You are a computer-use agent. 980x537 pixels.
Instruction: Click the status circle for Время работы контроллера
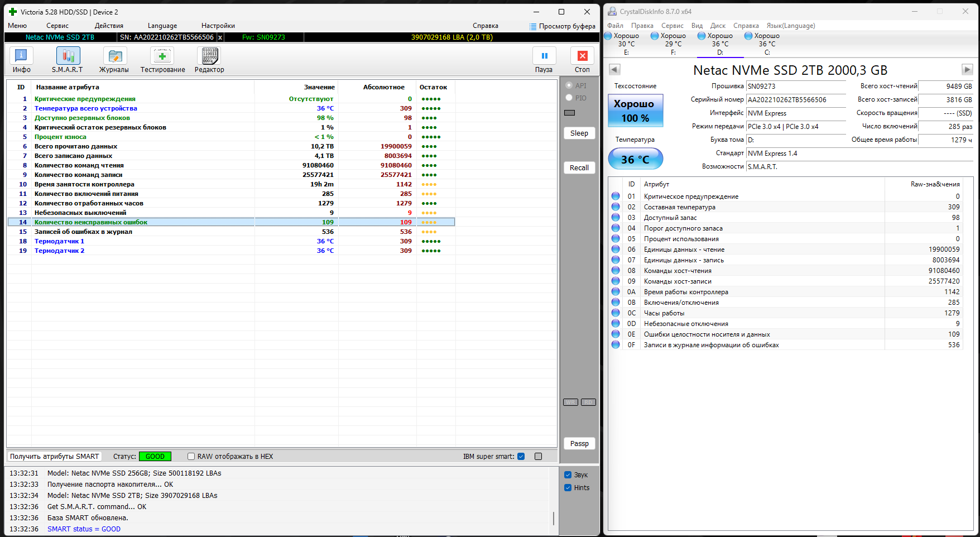(616, 292)
